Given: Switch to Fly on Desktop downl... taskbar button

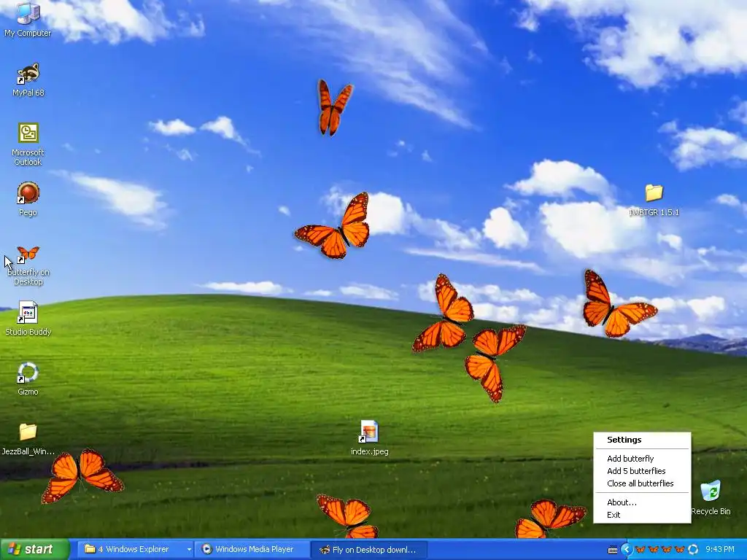Looking at the screenshot, I should point(368,550).
